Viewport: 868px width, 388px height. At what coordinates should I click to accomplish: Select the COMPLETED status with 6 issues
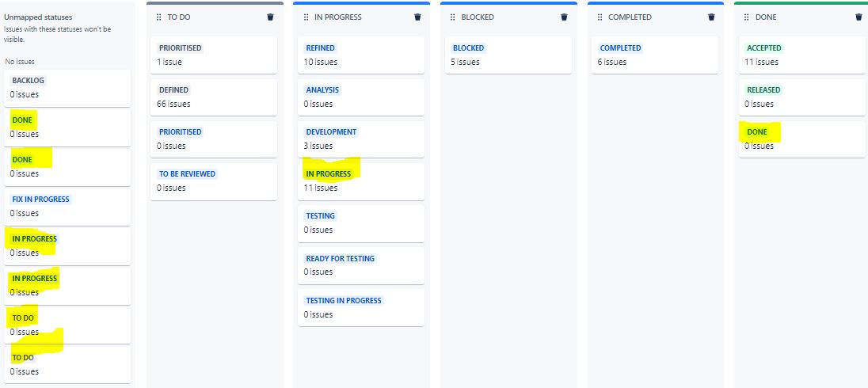[655, 55]
